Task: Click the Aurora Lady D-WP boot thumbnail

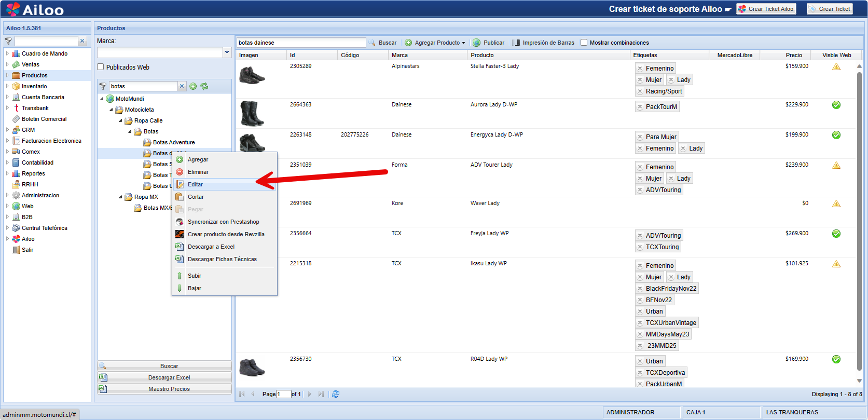Action: [252, 113]
